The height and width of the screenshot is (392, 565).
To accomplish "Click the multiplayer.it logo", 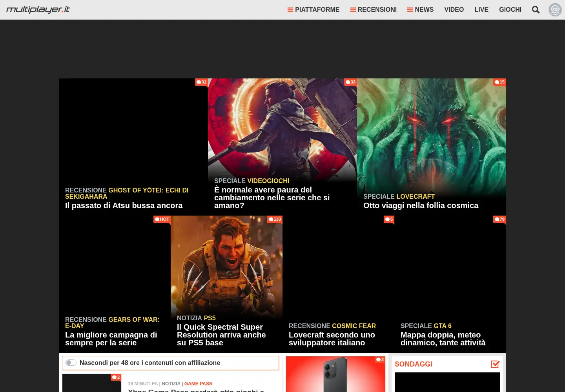I will point(38,9).
